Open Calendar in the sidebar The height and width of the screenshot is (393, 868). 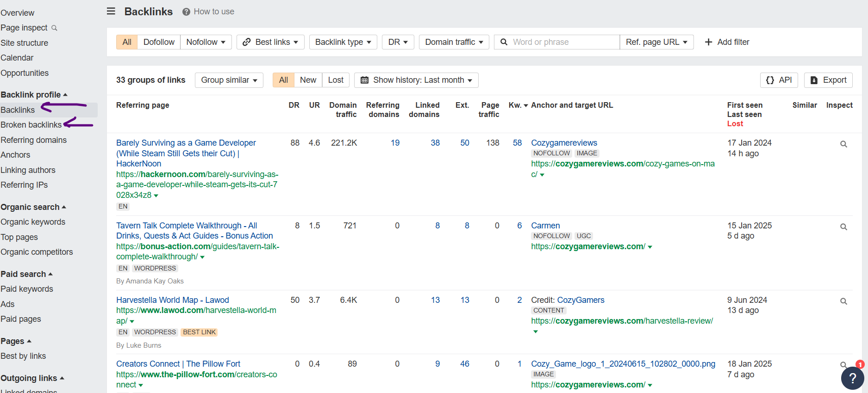(x=17, y=58)
